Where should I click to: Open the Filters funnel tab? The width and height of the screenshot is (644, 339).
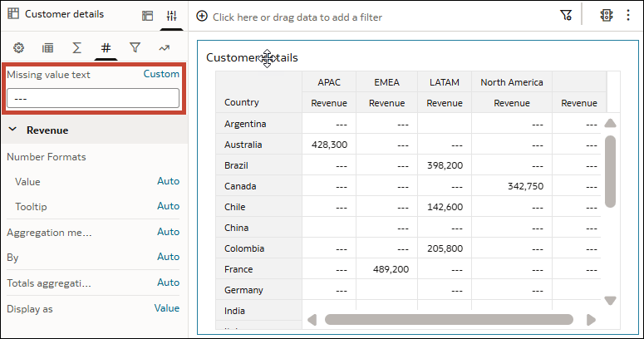[x=135, y=47]
